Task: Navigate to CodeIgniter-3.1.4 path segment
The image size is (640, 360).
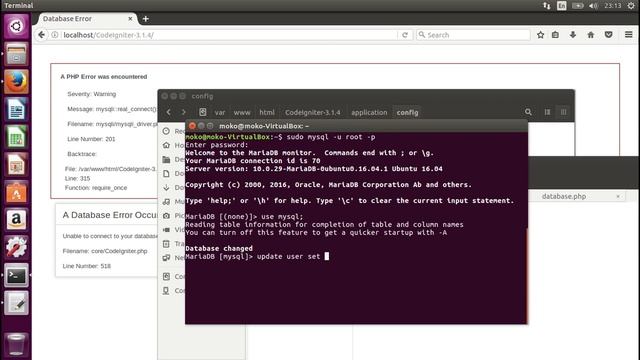Action: click(312, 112)
